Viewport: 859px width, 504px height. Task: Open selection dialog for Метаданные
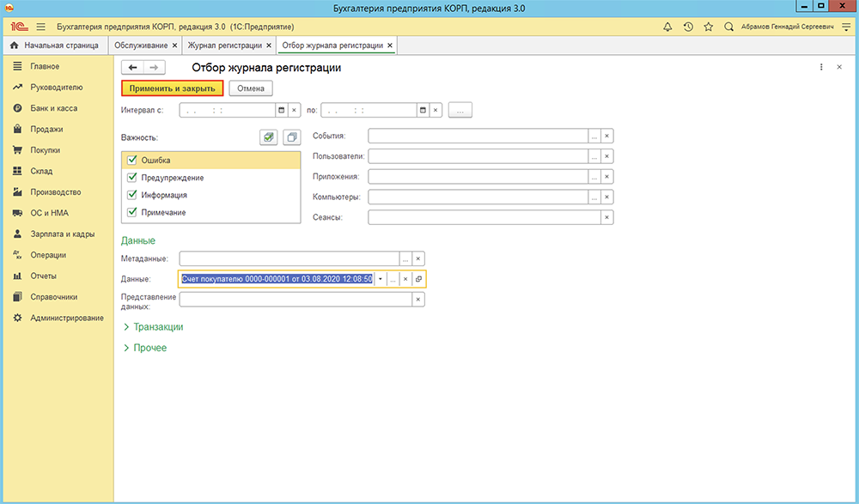[405, 258]
